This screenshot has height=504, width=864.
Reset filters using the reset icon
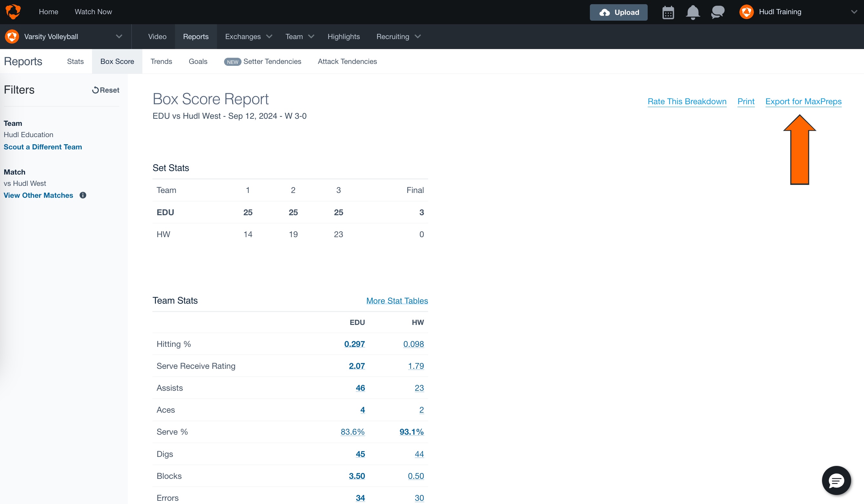pyautogui.click(x=96, y=90)
